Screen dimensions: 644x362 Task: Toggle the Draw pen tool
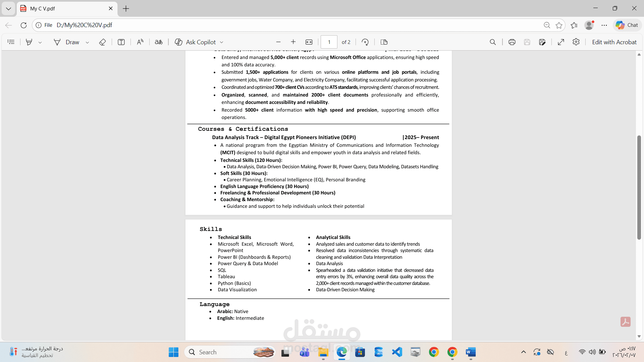tap(66, 42)
